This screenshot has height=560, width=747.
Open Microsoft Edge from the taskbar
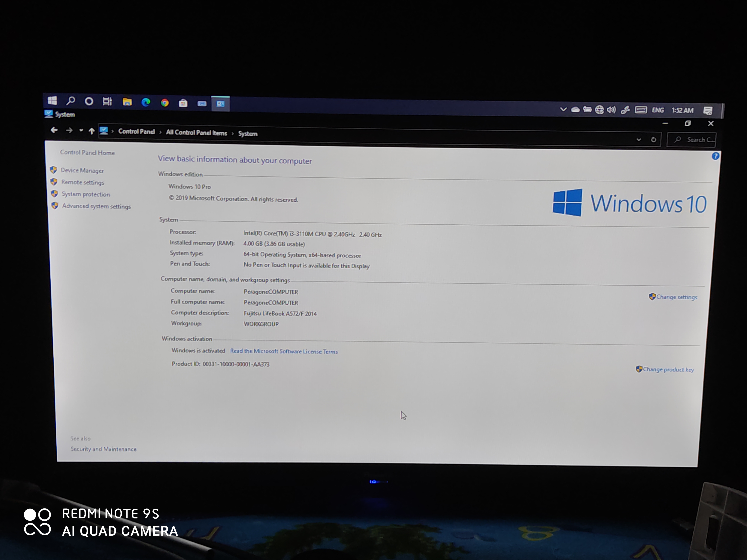coord(146,102)
